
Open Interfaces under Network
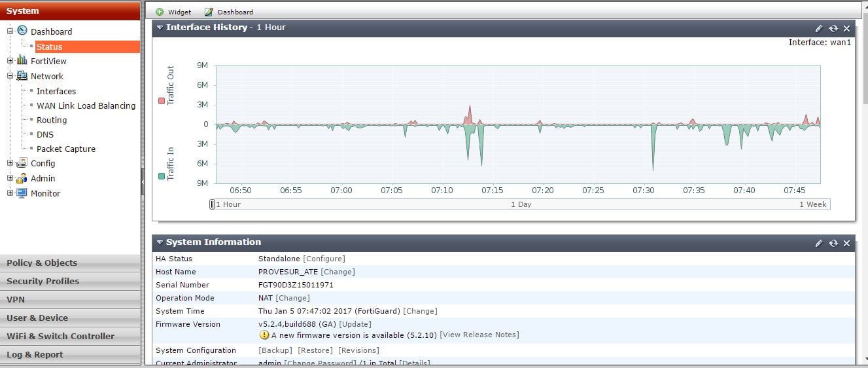pyautogui.click(x=56, y=91)
